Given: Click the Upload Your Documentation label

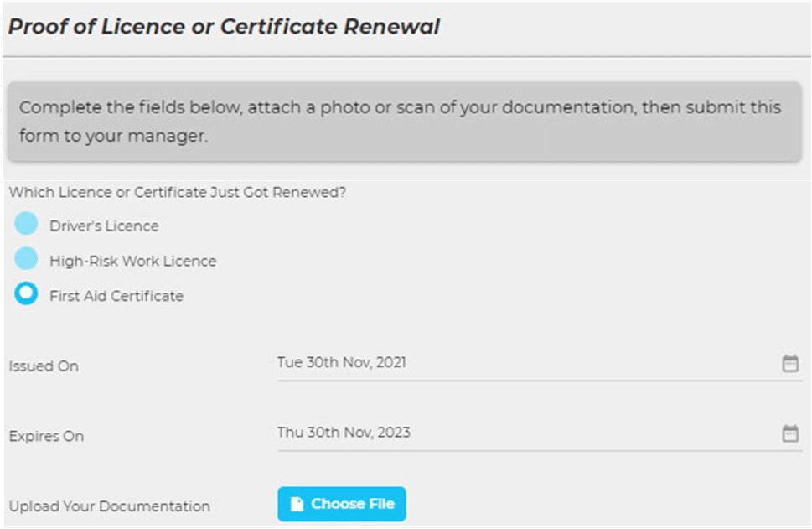Looking at the screenshot, I should (109, 506).
